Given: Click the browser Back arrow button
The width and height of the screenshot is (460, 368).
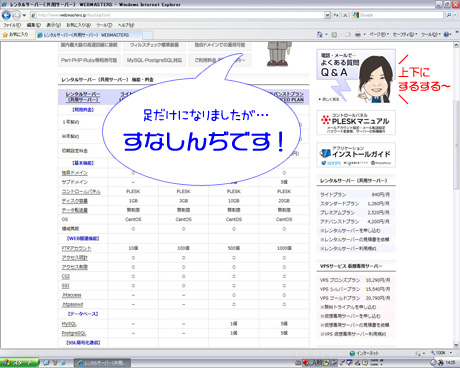Looking at the screenshot, I should [6, 15].
